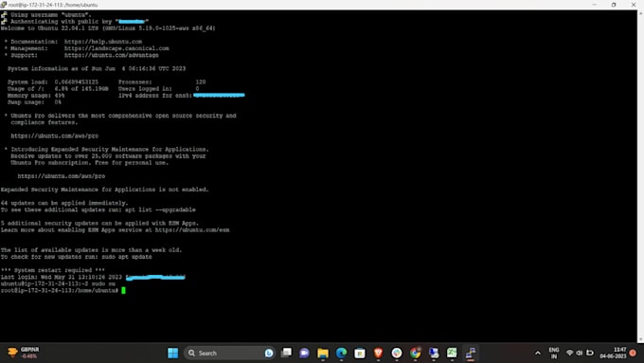
Task: Open Google Chrome from the taskbar
Action: (415, 353)
